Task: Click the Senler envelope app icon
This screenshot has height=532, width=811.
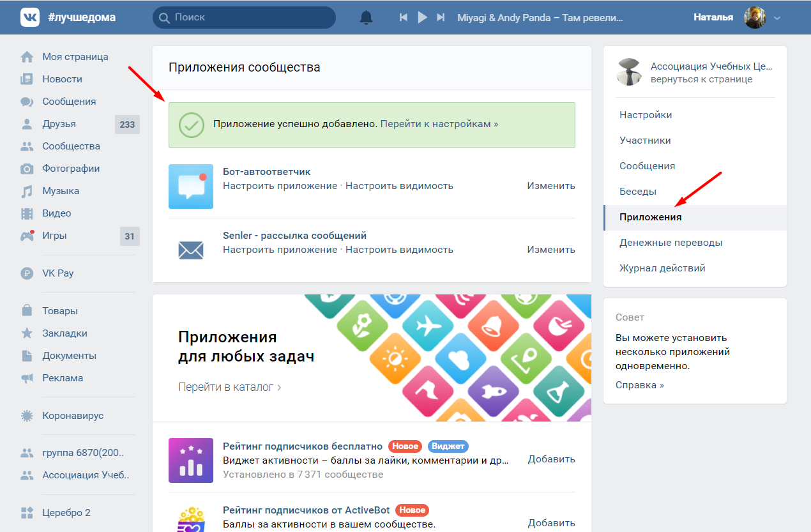Action: tap(191, 250)
